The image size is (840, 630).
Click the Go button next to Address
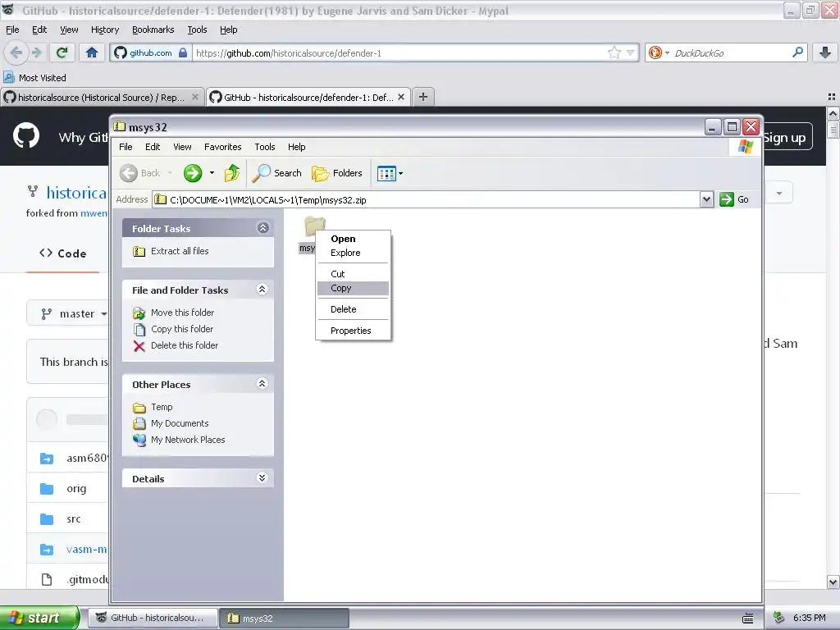pyautogui.click(x=734, y=200)
